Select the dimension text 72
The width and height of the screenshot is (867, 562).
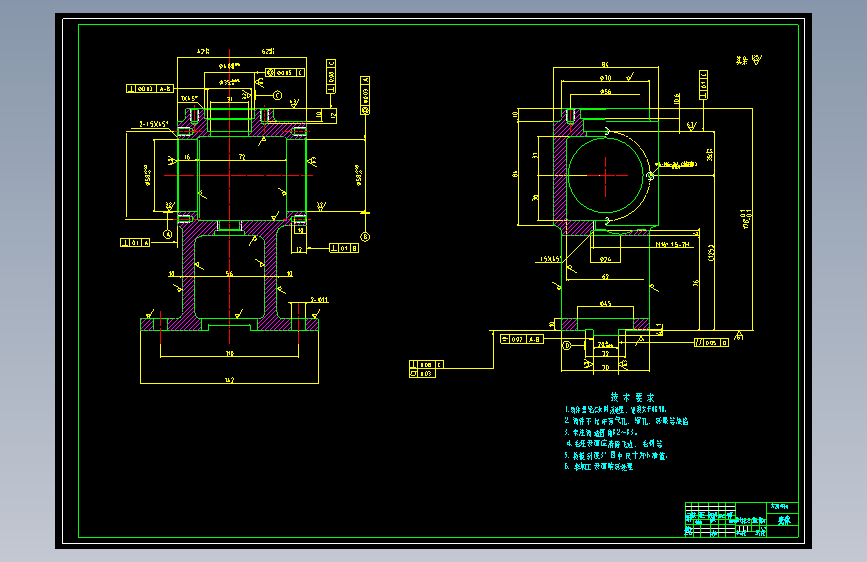(x=242, y=157)
